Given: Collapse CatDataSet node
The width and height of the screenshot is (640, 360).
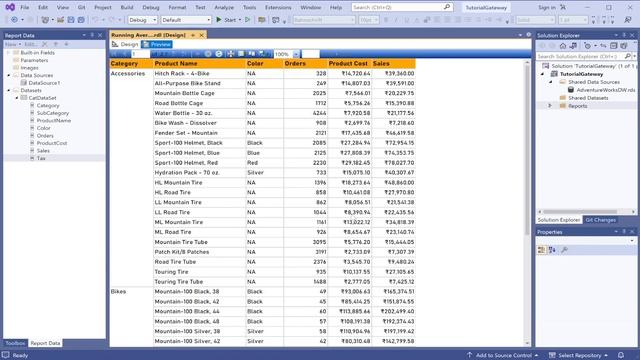Looking at the screenshot, I should coord(17,98).
